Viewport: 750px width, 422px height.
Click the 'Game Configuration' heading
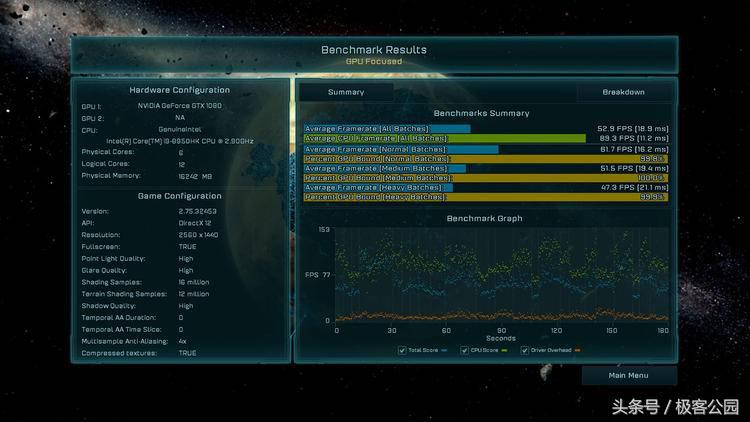(x=179, y=196)
